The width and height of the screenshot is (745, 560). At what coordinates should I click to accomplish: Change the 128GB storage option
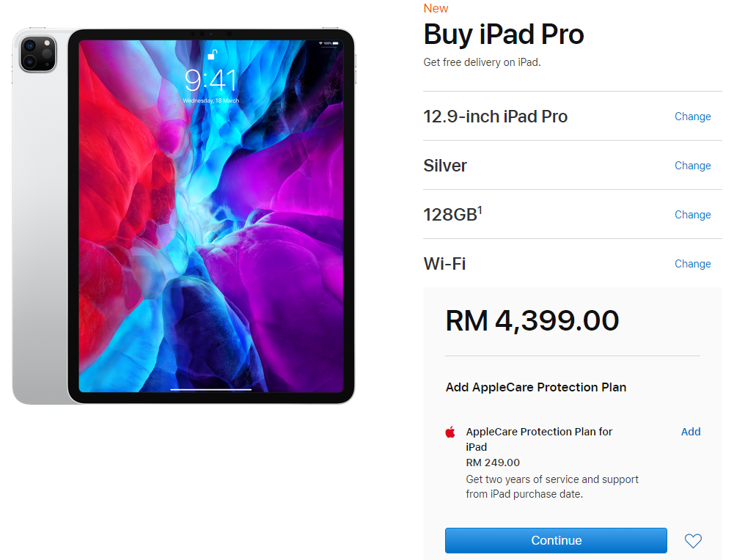tap(692, 215)
